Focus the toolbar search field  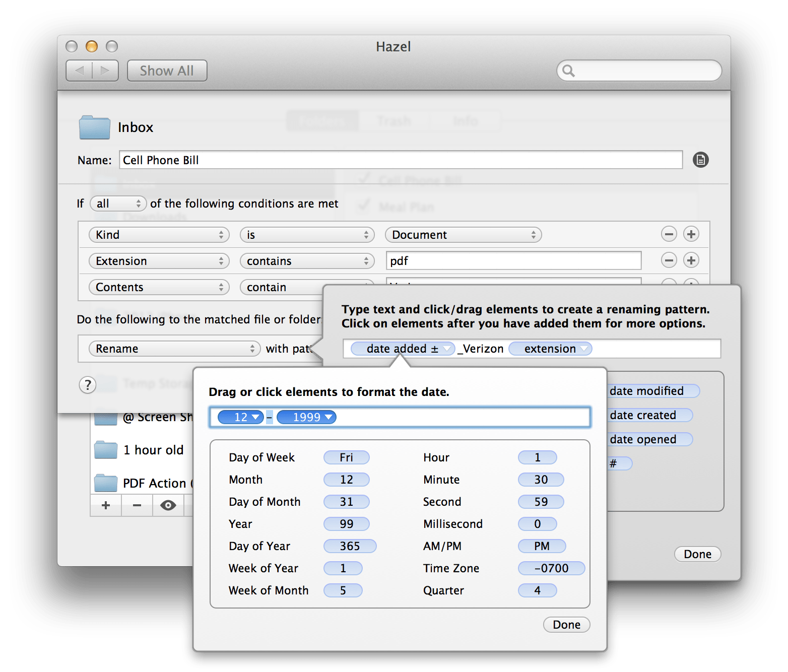639,71
